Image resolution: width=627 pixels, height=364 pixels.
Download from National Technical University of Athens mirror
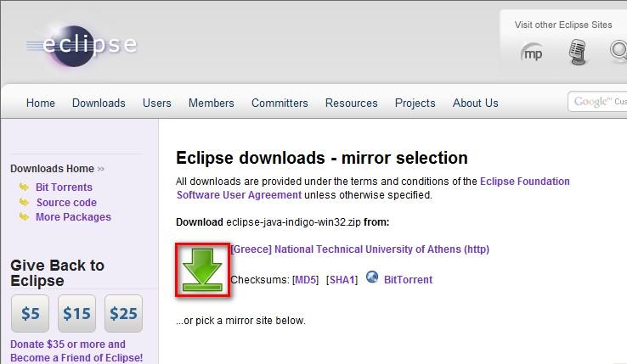click(360, 249)
